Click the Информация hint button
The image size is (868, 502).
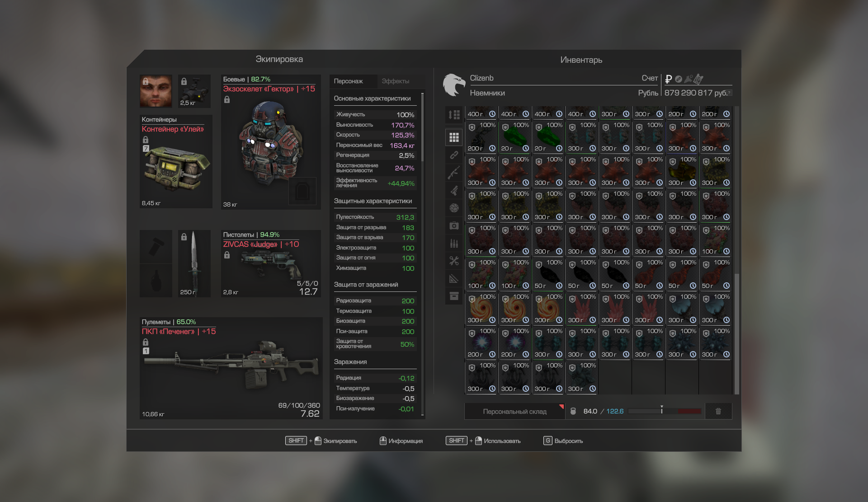point(401,441)
